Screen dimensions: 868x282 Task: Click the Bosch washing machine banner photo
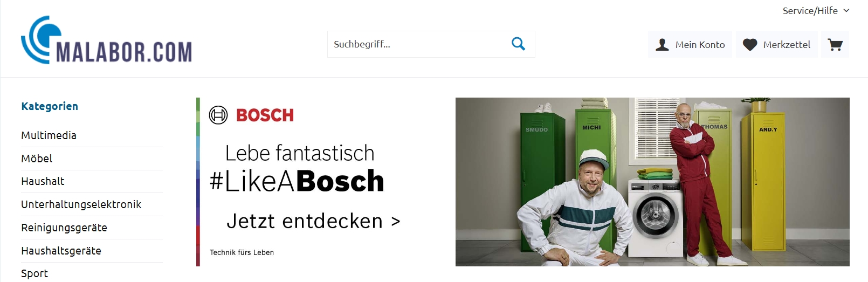pos(652,182)
